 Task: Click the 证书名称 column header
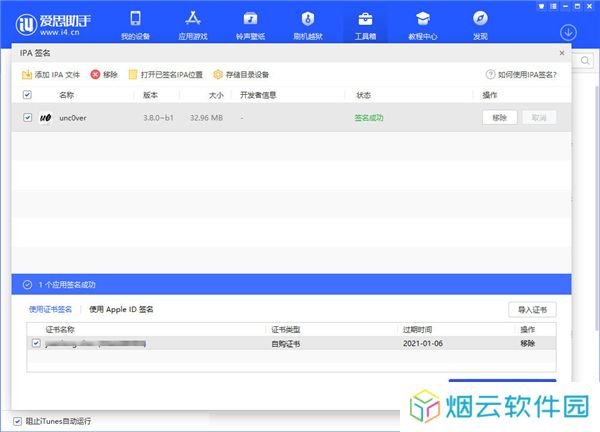point(60,329)
